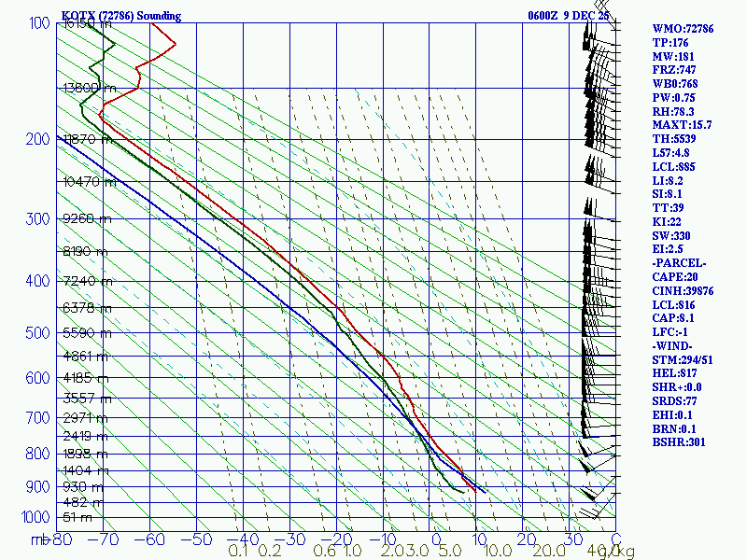Image resolution: width=747 pixels, height=560 pixels.
Task: Click the '700' pressure axis label
Action: point(37,418)
